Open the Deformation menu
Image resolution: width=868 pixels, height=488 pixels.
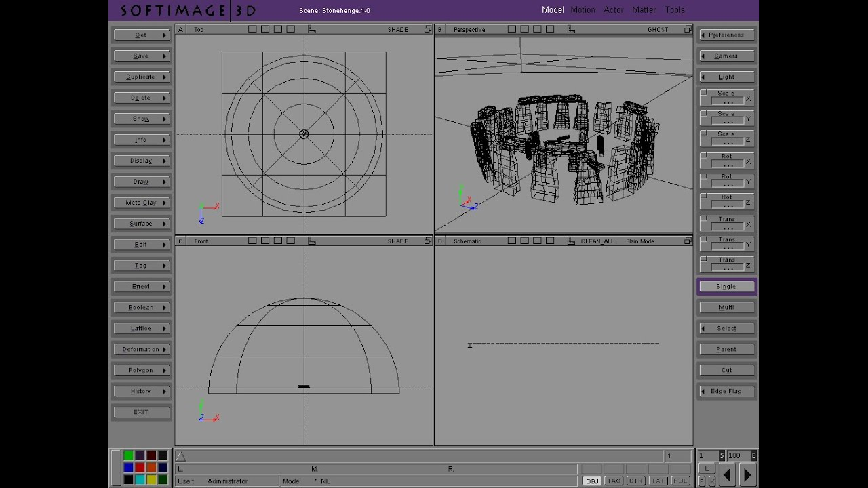point(141,349)
